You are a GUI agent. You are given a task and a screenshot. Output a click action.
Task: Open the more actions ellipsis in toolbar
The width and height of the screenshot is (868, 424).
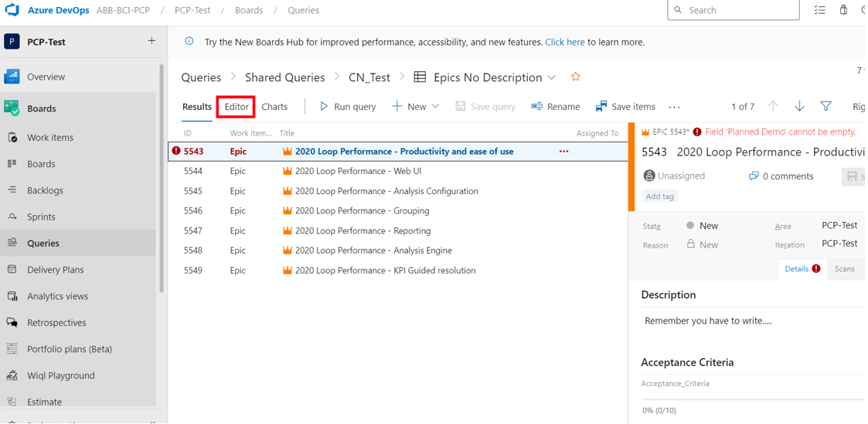pos(674,107)
